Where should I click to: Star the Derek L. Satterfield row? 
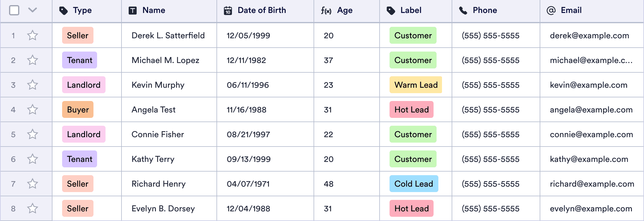pyautogui.click(x=33, y=36)
